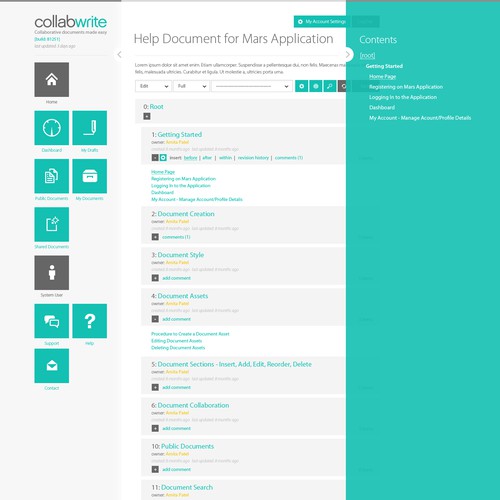Click add comment under Document Assets
The width and height of the screenshot is (500, 500).
tap(176, 319)
